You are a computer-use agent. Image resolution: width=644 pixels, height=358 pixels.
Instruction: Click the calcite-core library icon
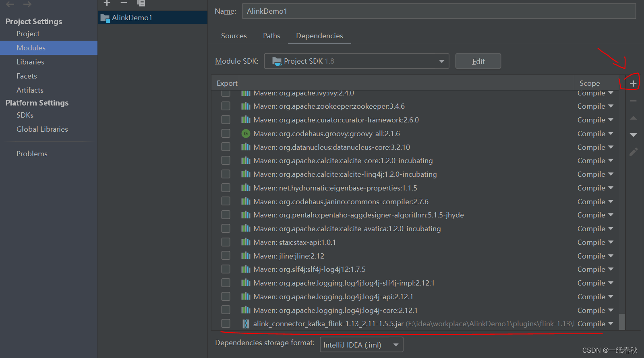pyautogui.click(x=246, y=161)
